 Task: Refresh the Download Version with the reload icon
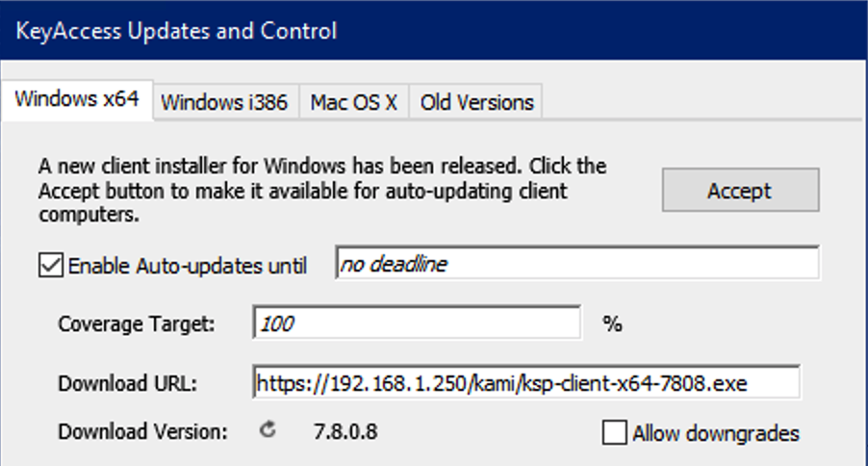(x=268, y=429)
